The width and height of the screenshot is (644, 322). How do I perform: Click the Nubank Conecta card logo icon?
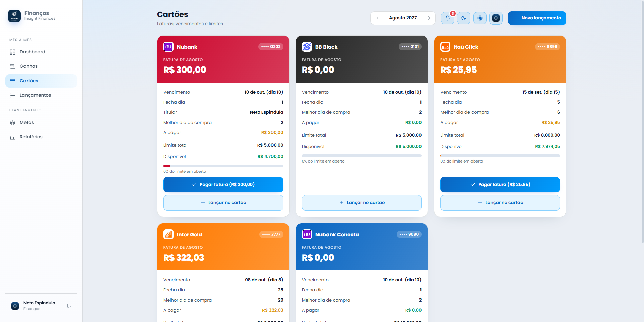point(307,234)
